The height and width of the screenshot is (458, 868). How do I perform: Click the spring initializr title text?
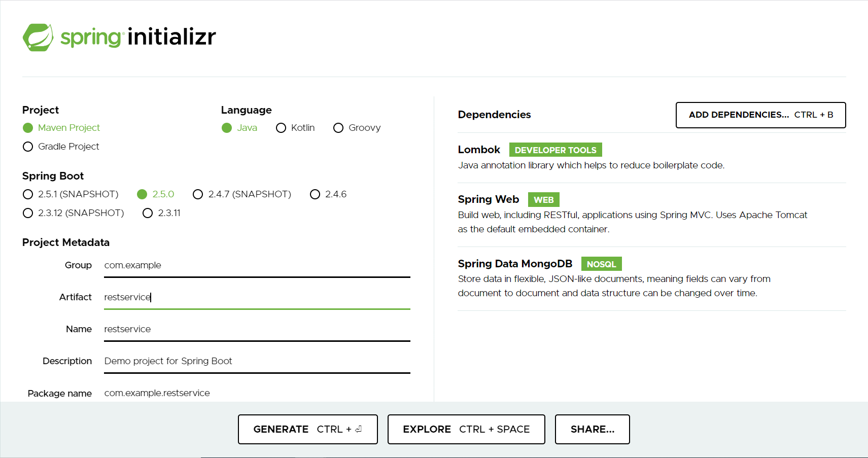click(x=138, y=37)
